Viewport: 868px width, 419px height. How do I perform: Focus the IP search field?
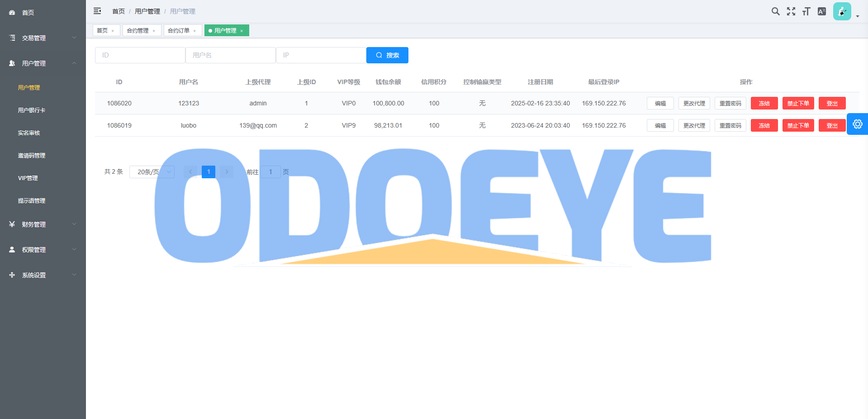(321, 55)
